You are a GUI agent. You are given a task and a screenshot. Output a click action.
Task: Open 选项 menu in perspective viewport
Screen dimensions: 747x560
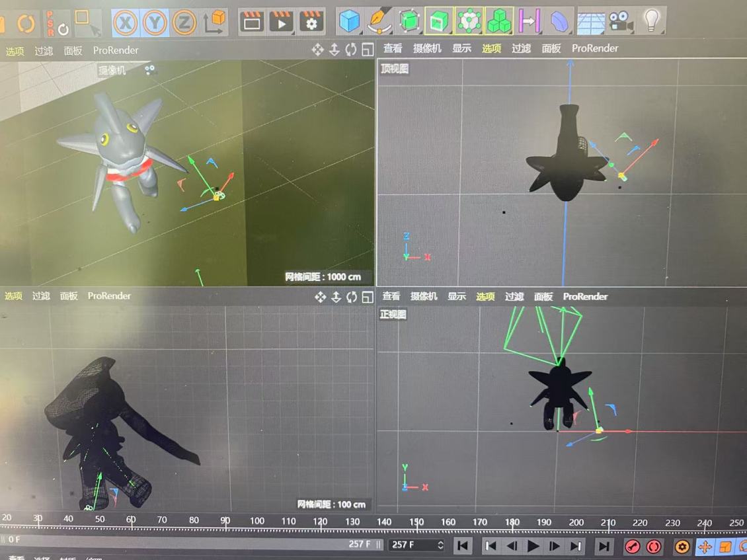(15, 51)
